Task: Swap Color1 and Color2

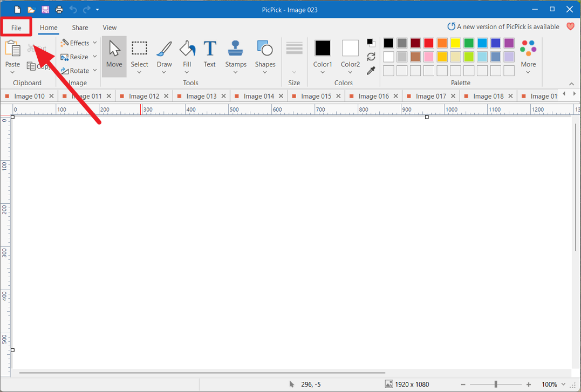Action: point(371,57)
